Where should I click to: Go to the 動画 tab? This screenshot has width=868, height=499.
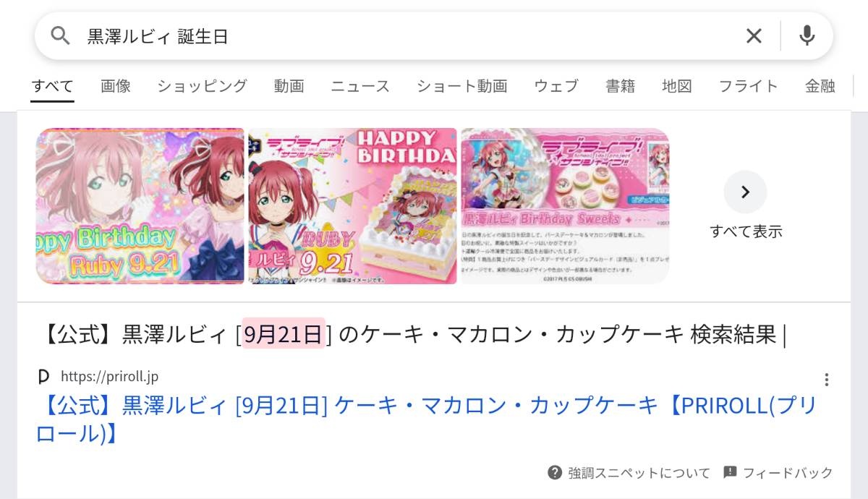click(x=289, y=86)
